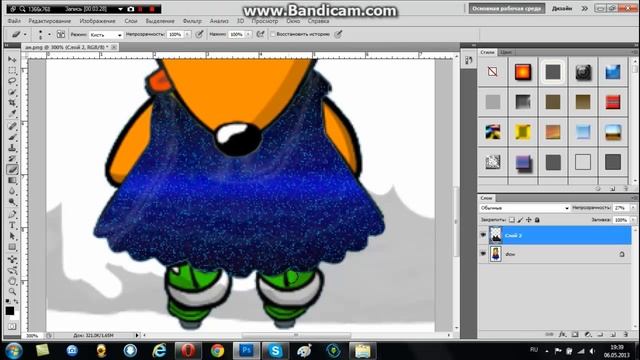Select the Clone Stamp tool

pos(12,148)
